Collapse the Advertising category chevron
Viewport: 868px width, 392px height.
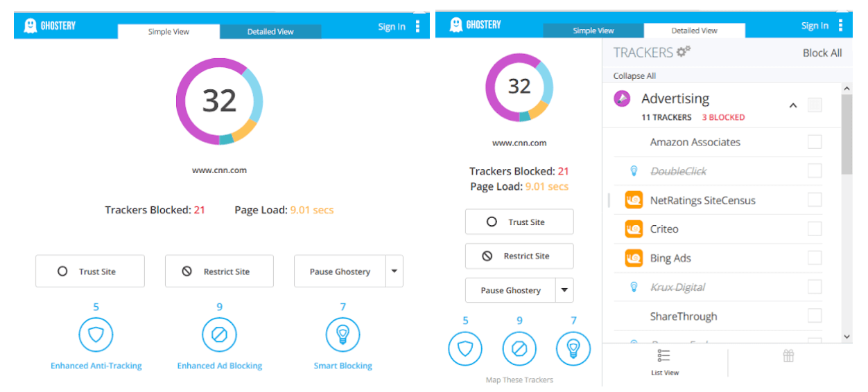click(x=793, y=106)
